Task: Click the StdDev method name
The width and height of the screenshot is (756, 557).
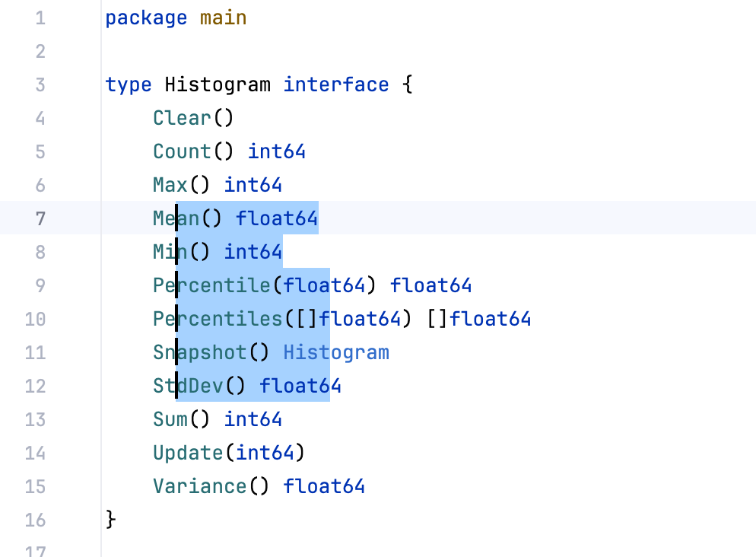Action: (x=188, y=386)
